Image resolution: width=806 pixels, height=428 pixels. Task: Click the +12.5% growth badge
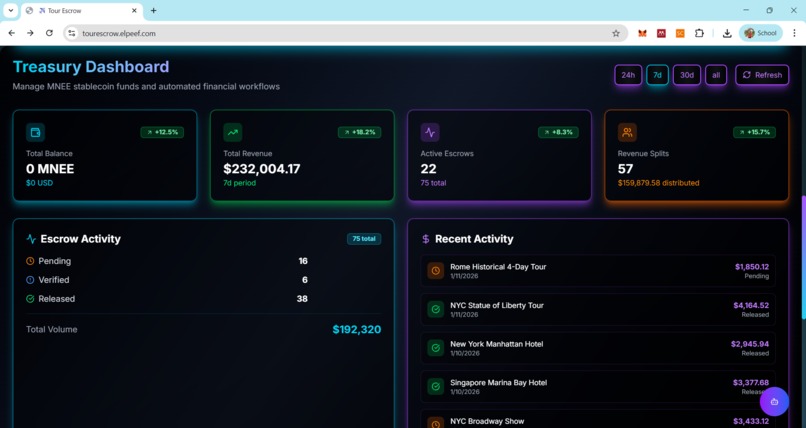(x=162, y=133)
